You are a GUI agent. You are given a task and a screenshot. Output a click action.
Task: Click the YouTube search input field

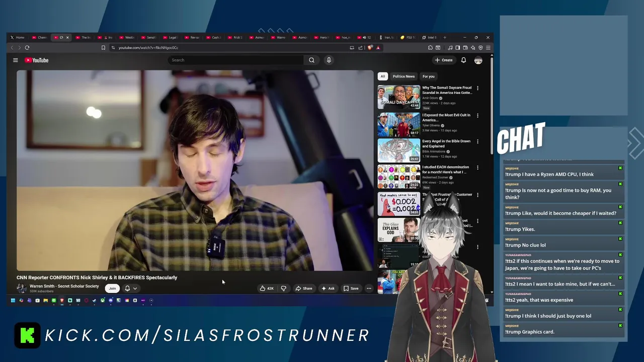click(236, 60)
